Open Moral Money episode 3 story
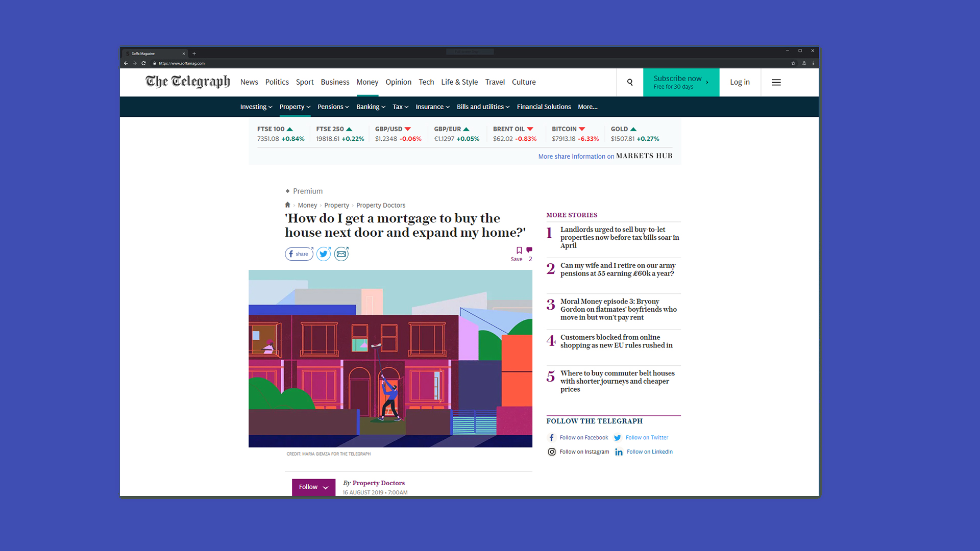Image resolution: width=980 pixels, height=551 pixels. pyautogui.click(x=619, y=309)
